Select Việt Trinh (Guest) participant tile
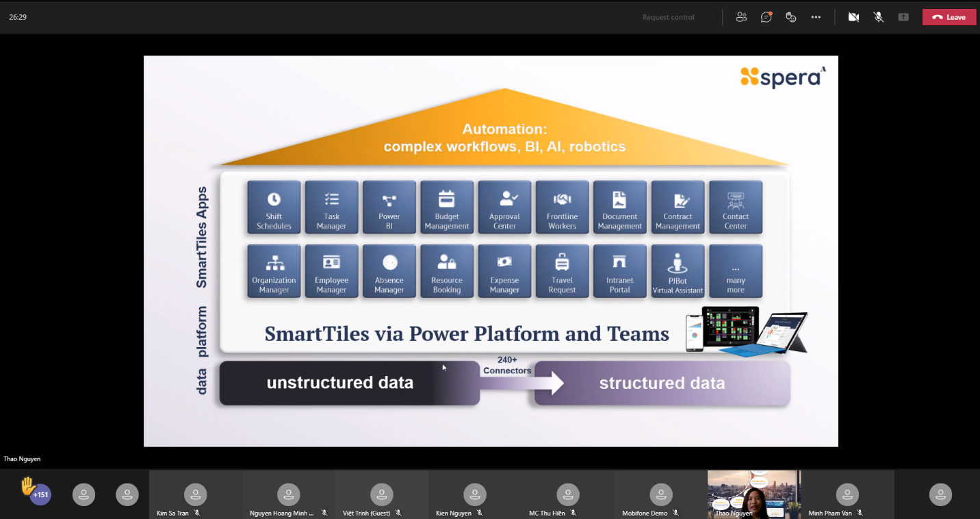Viewport: 980px width, 519px height. (382, 494)
